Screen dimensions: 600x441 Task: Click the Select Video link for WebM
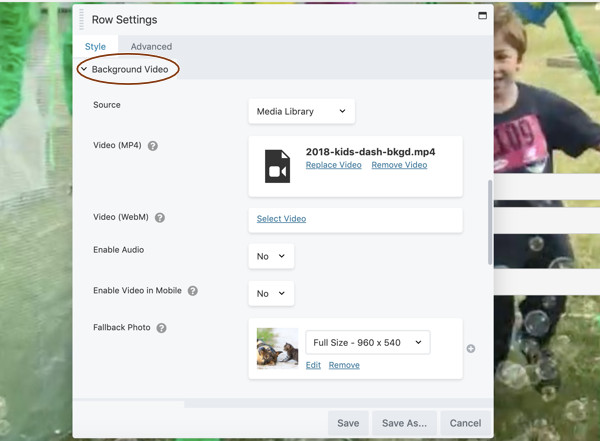[281, 219]
